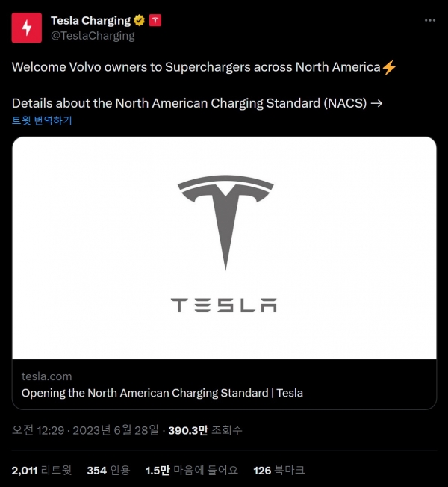Open 'Opening the North American Charging Standard' title
The image size is (448, 487).
click(162, 393)
